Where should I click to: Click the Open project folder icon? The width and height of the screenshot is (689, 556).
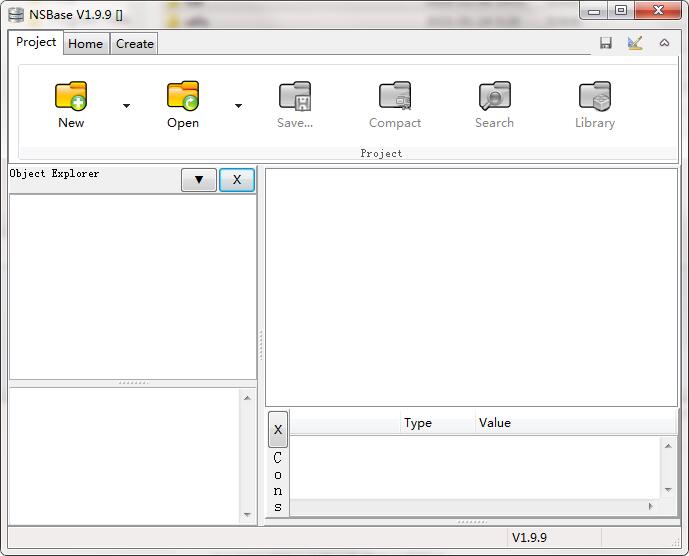coord(183,95)
